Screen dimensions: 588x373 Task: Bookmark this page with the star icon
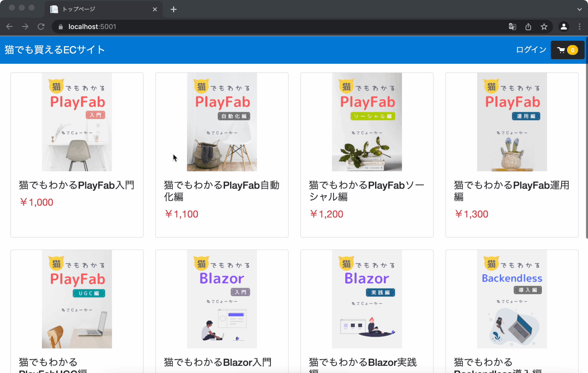pos(544,26)
